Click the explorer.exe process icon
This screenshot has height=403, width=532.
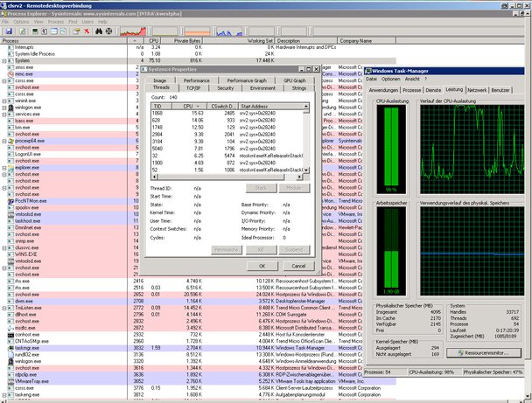tap(10, 168)
